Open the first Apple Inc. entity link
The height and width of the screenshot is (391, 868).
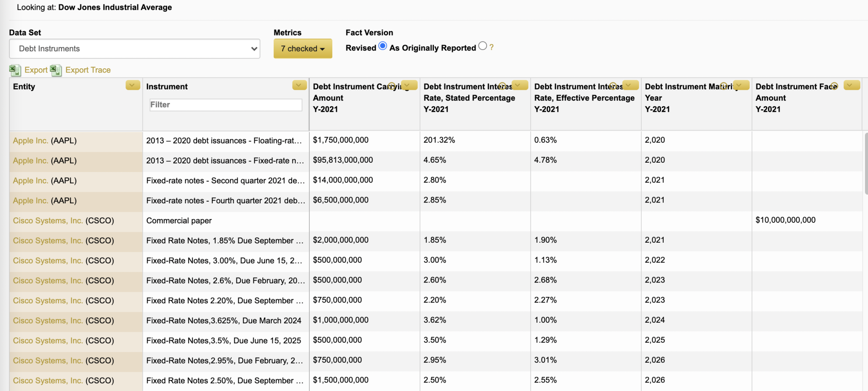click(31, 141)
